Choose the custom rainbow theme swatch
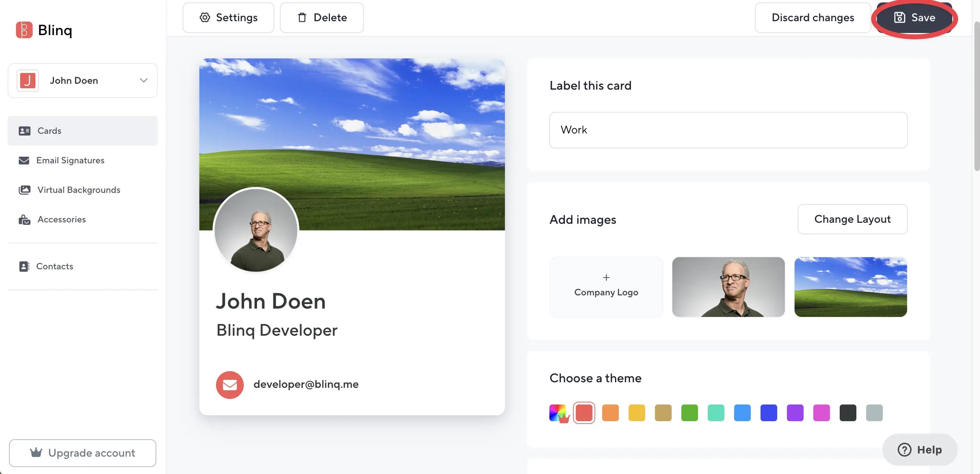 [558, 413]
